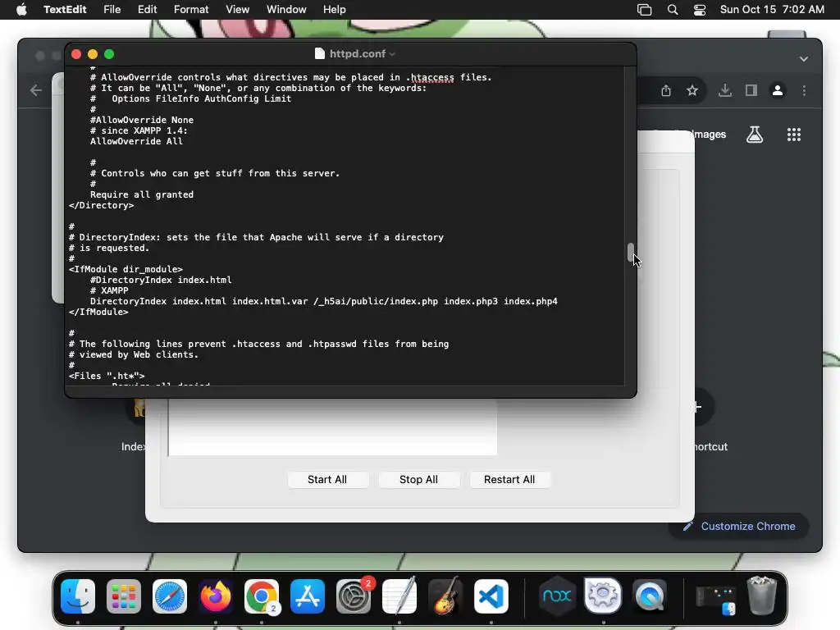Viewport: 840px width, 630px height.
Task: Open GarageBand from the Dock
Action: coord(445,596)
